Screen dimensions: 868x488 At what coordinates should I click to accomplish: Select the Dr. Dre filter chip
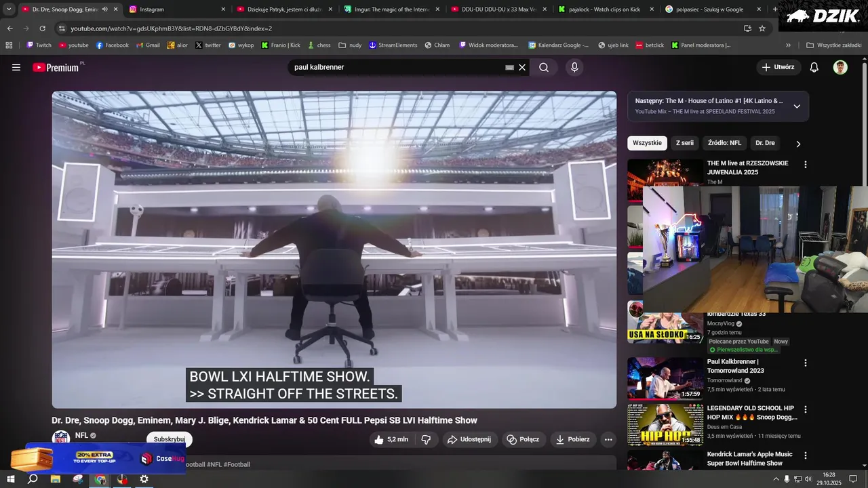[765, 143]
